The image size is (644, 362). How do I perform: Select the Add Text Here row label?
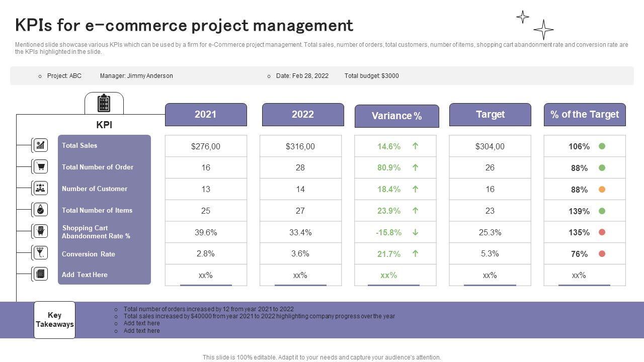pos(85,275)
